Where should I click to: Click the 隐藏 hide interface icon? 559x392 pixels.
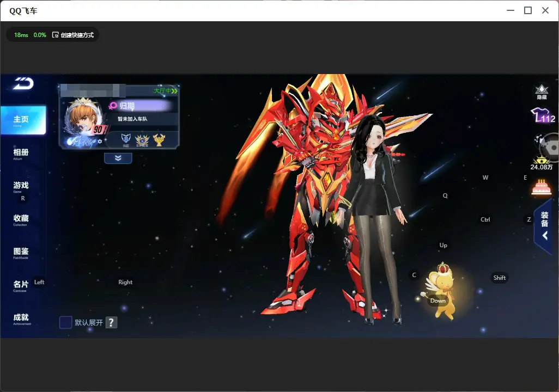point(542,92)
